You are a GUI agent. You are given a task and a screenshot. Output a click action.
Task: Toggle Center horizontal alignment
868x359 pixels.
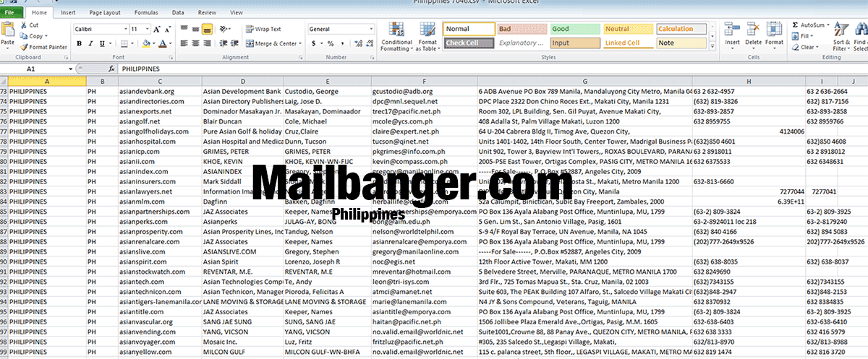pos(195,43)
